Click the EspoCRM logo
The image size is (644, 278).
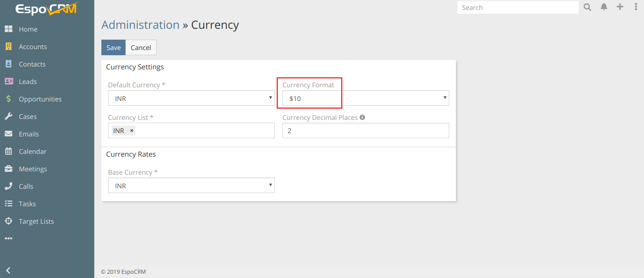[x=47, y=9]
